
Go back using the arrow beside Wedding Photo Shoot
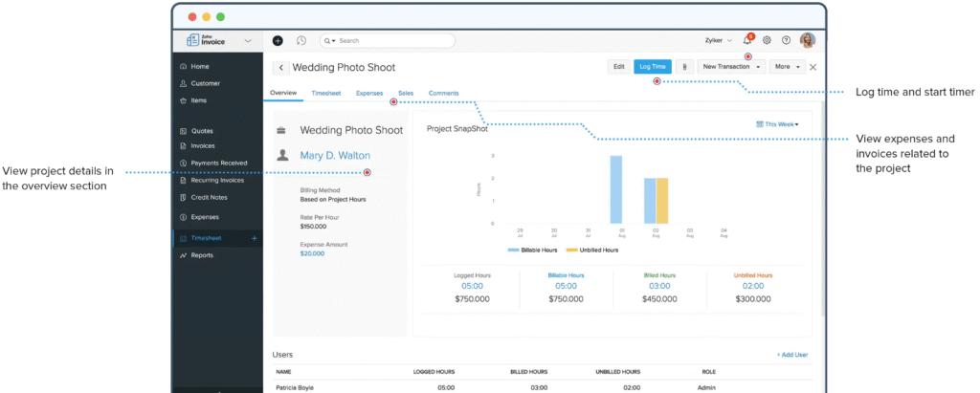pyautogui.click(x=280, y=68)
